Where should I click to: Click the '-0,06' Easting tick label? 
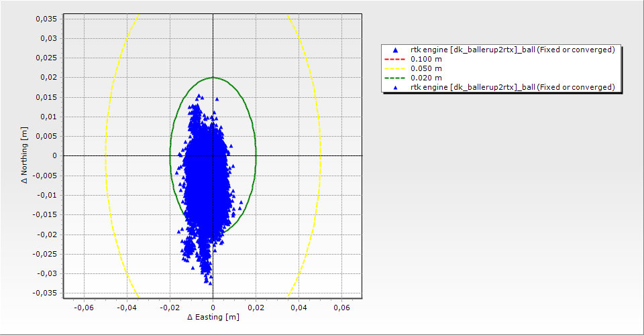click(83, 308)
